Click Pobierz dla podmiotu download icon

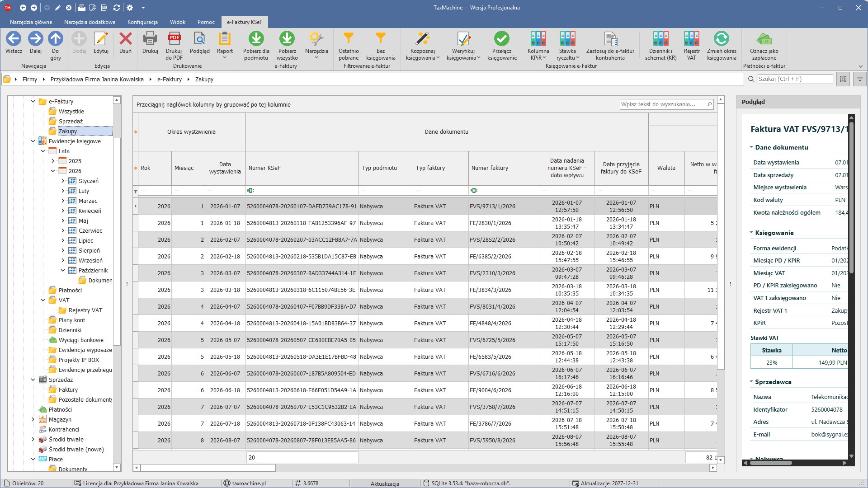[x=256, y=39]
